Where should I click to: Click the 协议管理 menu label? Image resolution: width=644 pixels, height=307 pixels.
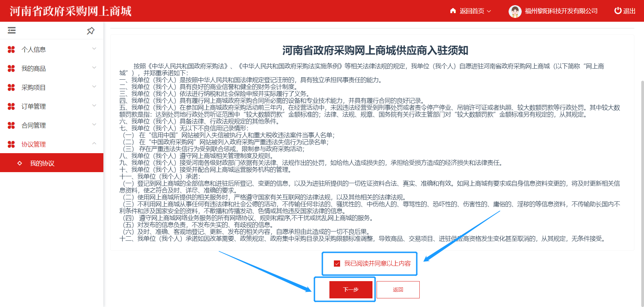pyautogui.click(x=33, y=145)
